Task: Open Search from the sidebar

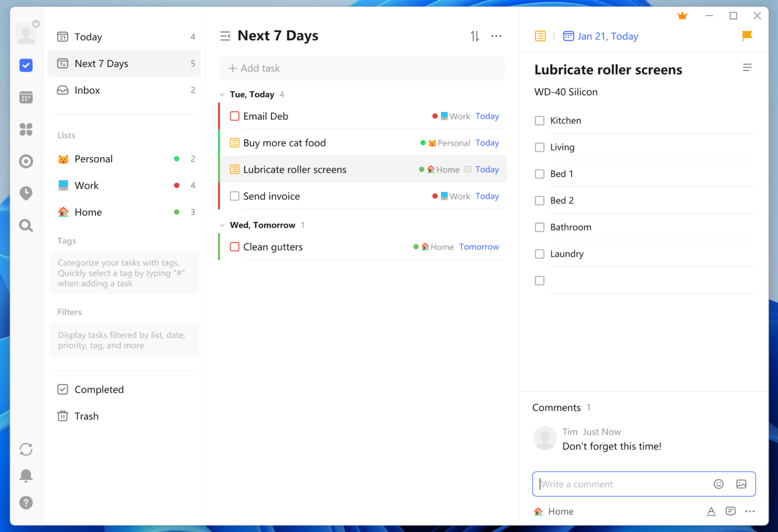Action: pyautogui.click(x=26, y=225)
